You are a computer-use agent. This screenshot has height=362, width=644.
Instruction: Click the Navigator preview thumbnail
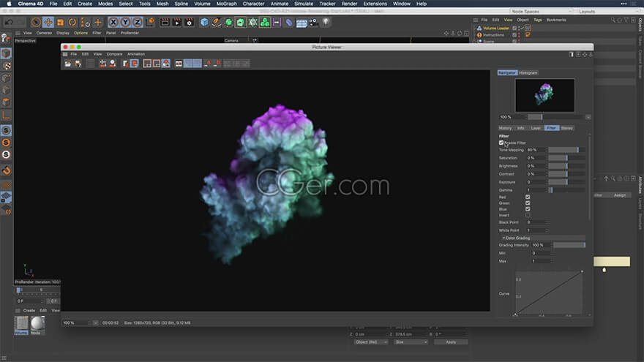pyautogui.click(x=544, y=95)
